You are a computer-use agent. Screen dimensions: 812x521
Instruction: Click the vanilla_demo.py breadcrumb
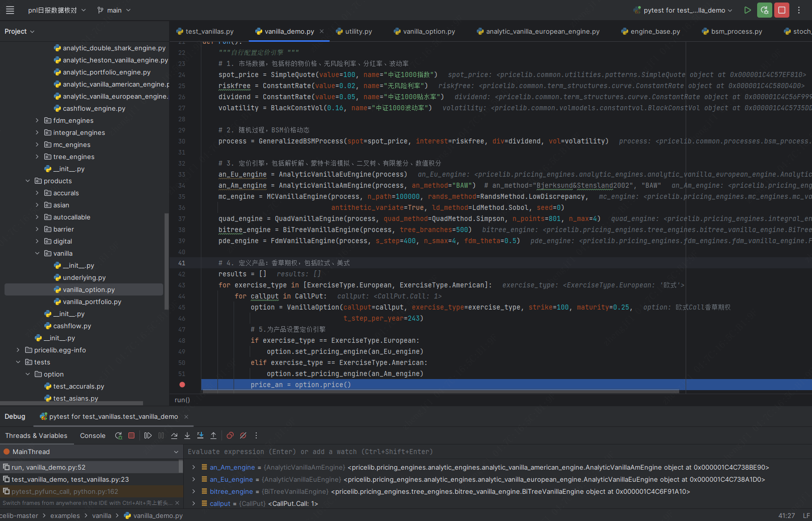[153, 515]
